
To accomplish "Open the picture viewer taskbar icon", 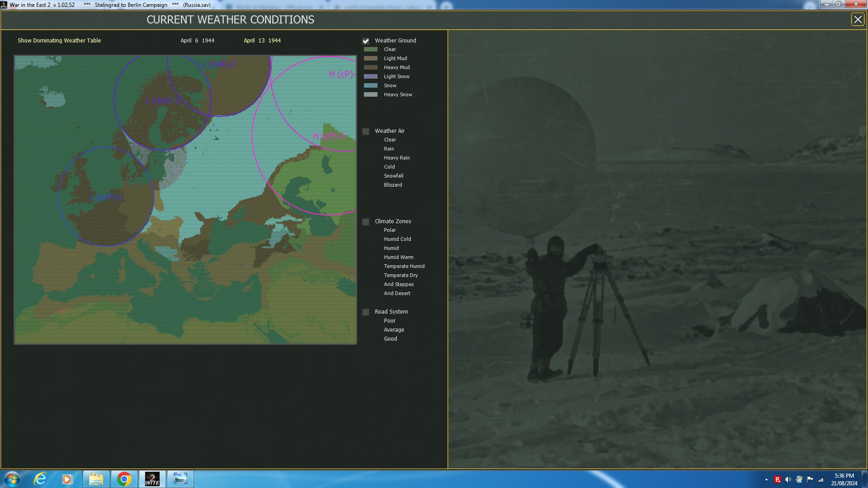I will pos(180,479).
